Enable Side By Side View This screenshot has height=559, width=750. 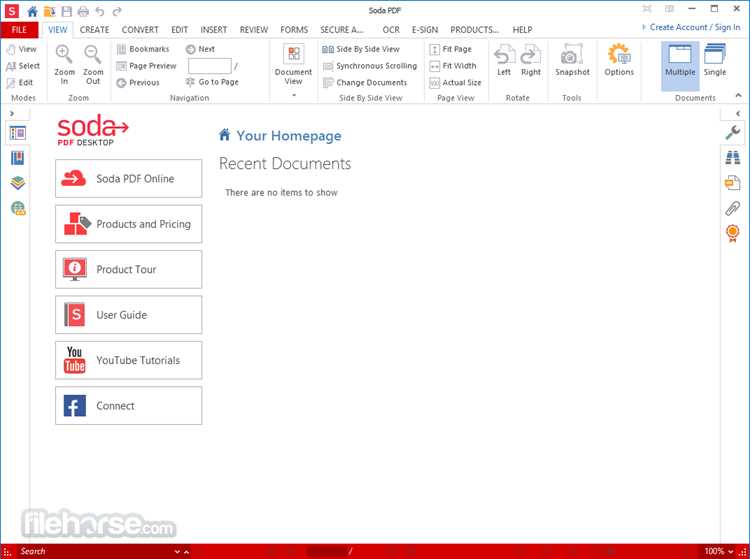coord(361,49)
